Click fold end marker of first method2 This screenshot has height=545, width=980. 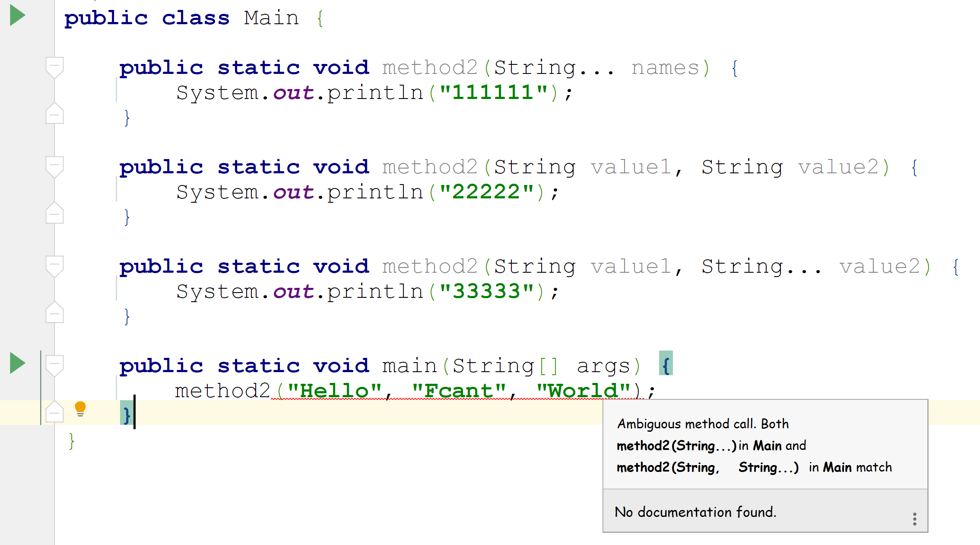point(54,114)
